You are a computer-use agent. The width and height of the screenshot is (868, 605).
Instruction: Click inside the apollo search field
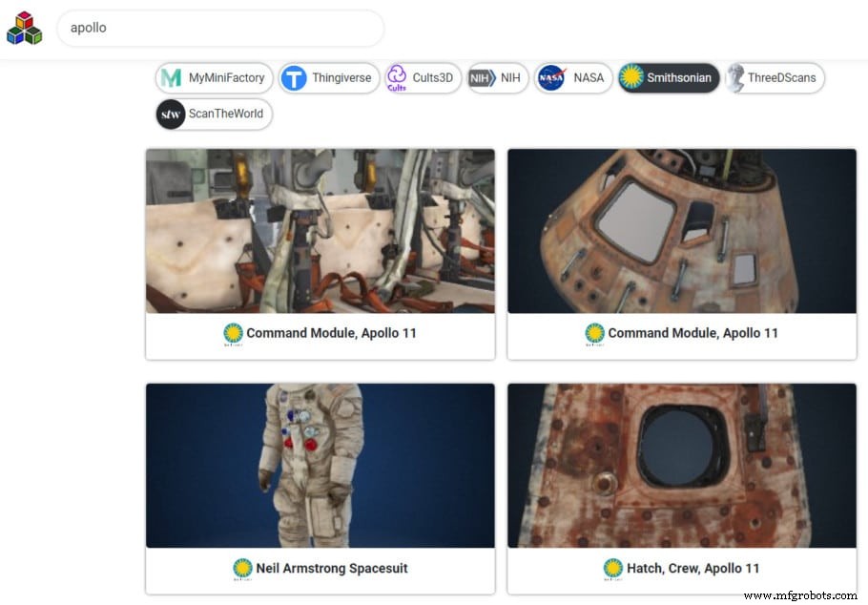[219, 28]
